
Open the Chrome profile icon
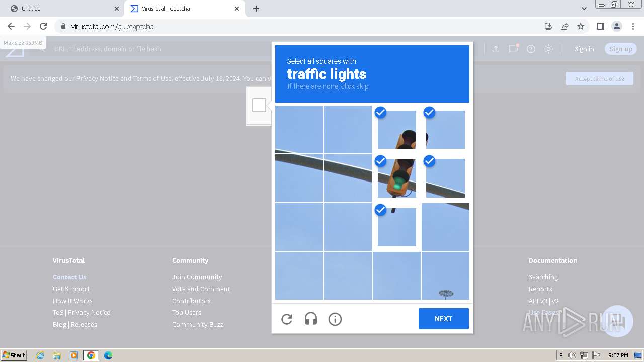[616, 26]
